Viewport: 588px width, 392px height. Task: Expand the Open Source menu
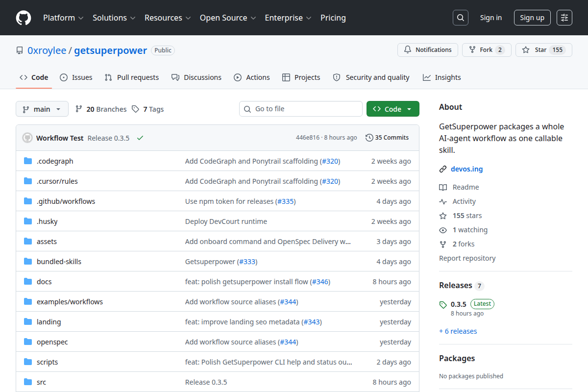228,18
